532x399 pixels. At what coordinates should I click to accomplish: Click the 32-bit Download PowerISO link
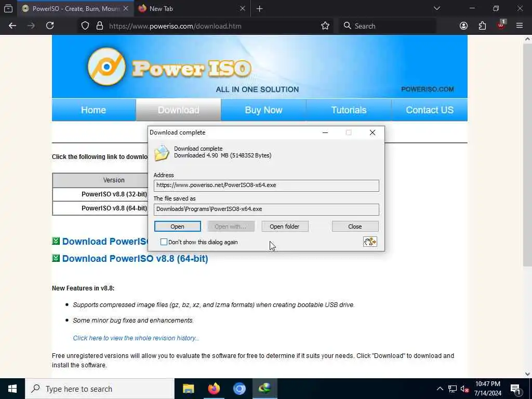click(x=105, y=241)
